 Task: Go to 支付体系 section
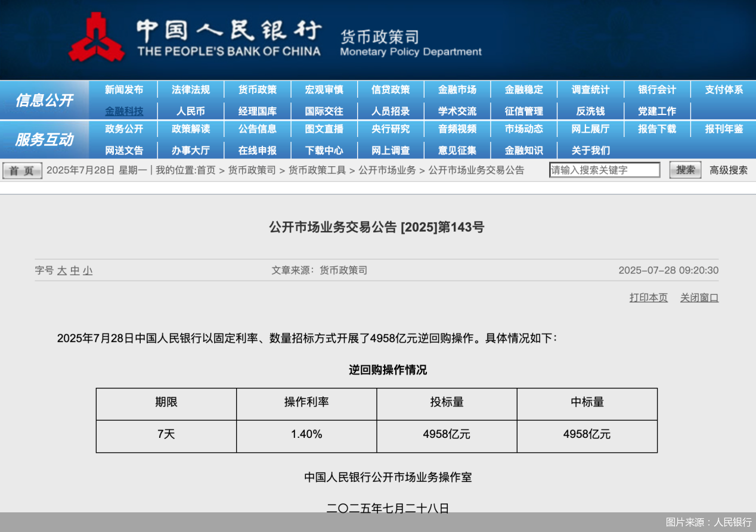724,90
